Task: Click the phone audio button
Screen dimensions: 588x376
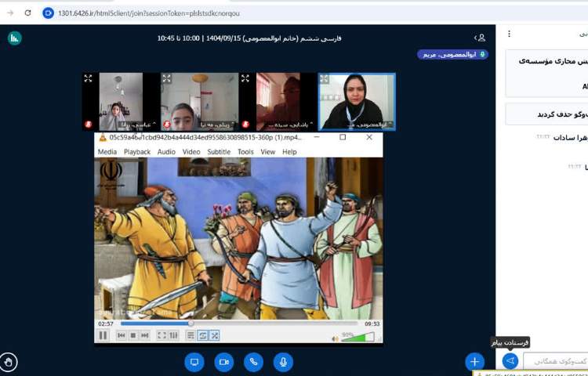Action: click(253, 361)
